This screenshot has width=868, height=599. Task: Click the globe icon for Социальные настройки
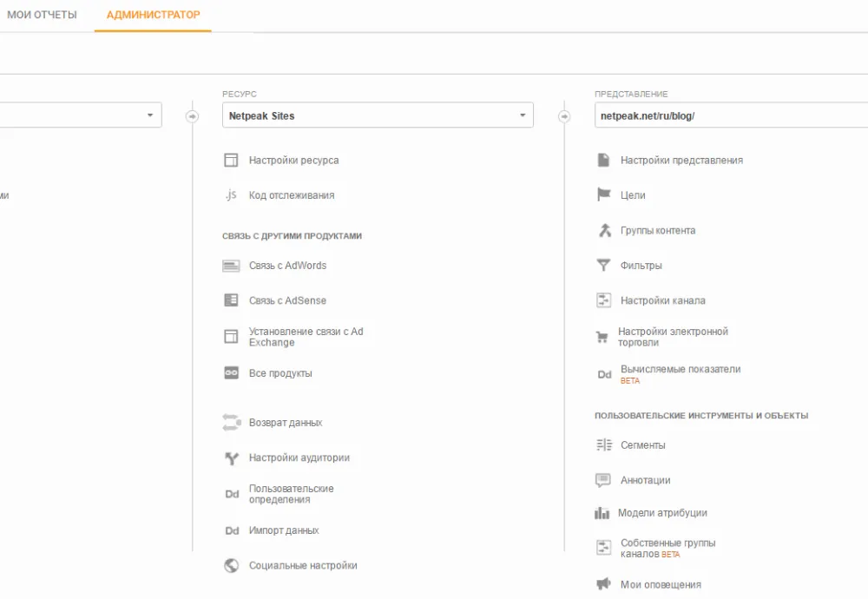(232, 565)
